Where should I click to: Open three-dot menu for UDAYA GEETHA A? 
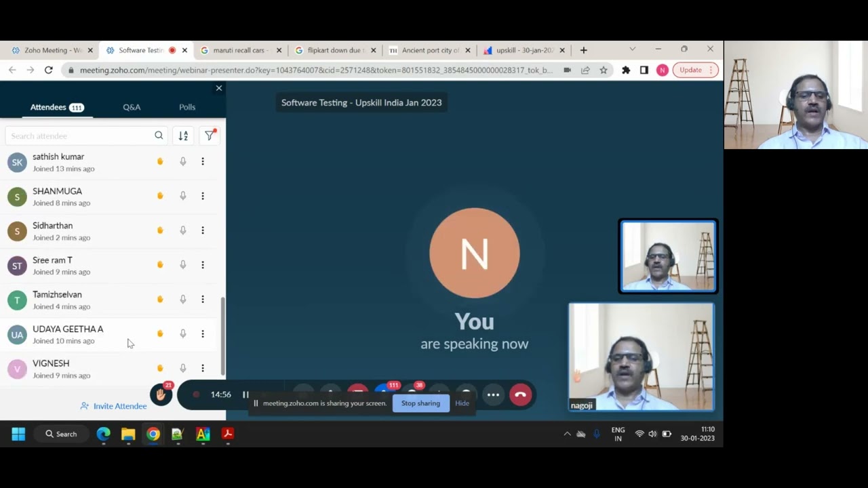[202, 333]
